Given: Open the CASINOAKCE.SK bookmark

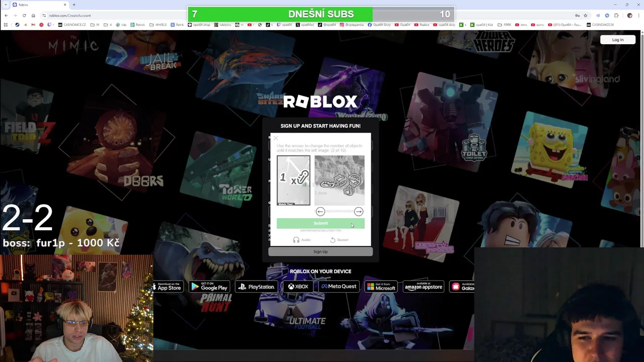Looking at the screenshot, I should click(x=600, y=25).
